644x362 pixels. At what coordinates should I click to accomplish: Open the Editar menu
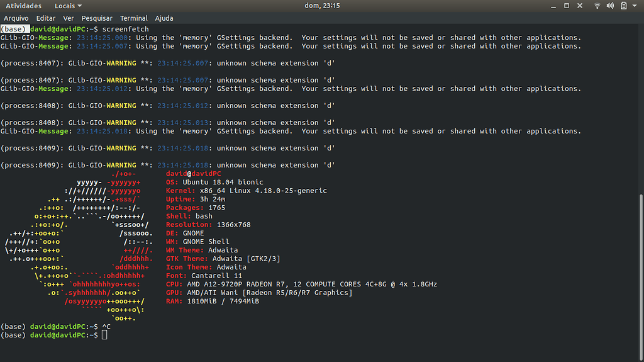click(45, 18)
